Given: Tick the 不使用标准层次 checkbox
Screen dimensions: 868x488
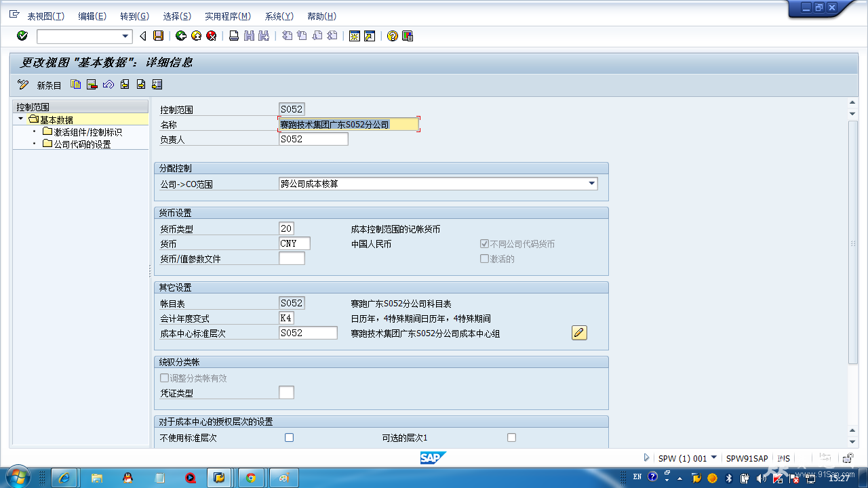Looking at the screenshot, I should 290,438.
